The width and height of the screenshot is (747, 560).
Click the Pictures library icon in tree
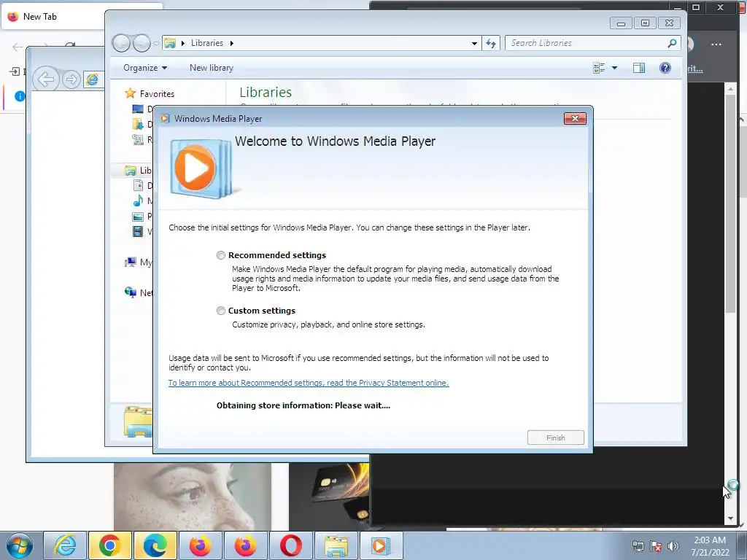point(138,216)
